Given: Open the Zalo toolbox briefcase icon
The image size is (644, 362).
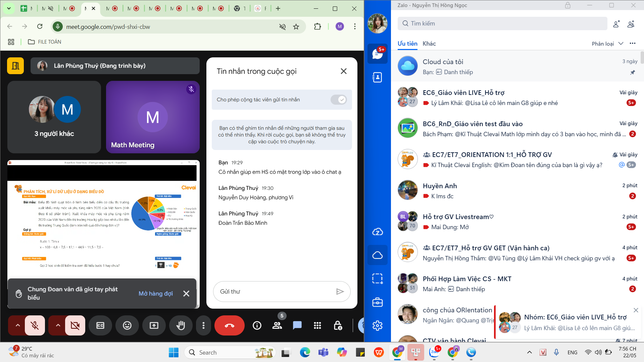Looking at the screenshot, I should [378, 302].
